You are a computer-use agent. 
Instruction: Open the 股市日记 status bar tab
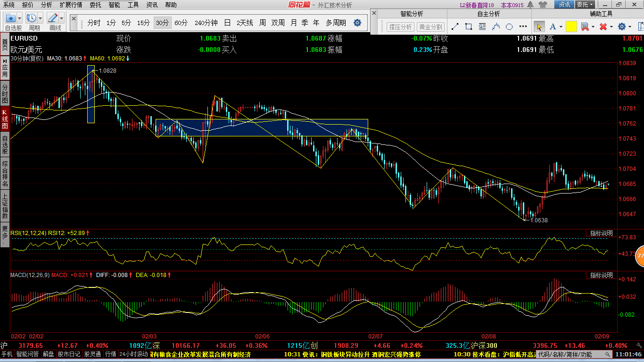pyautogui.click(x=70, y=354)
